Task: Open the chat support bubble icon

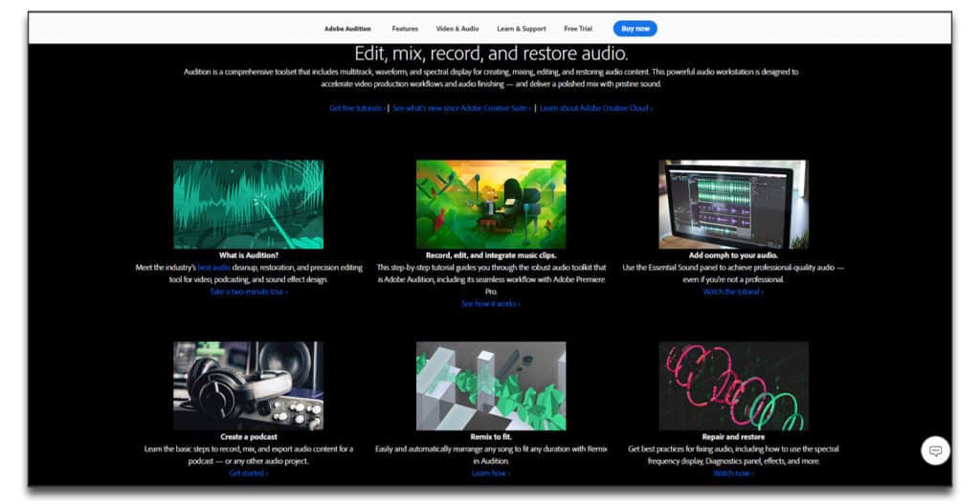Action: click(935, 450)
